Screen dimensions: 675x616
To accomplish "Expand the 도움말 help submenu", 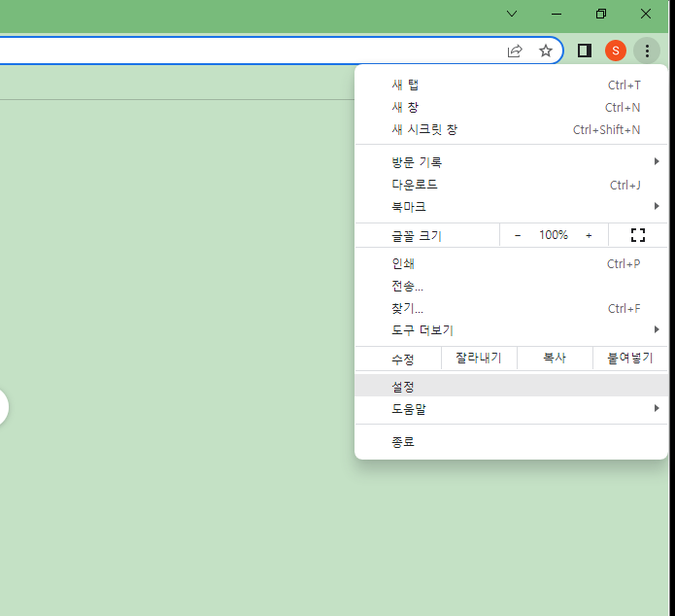I will pos(511,408).
